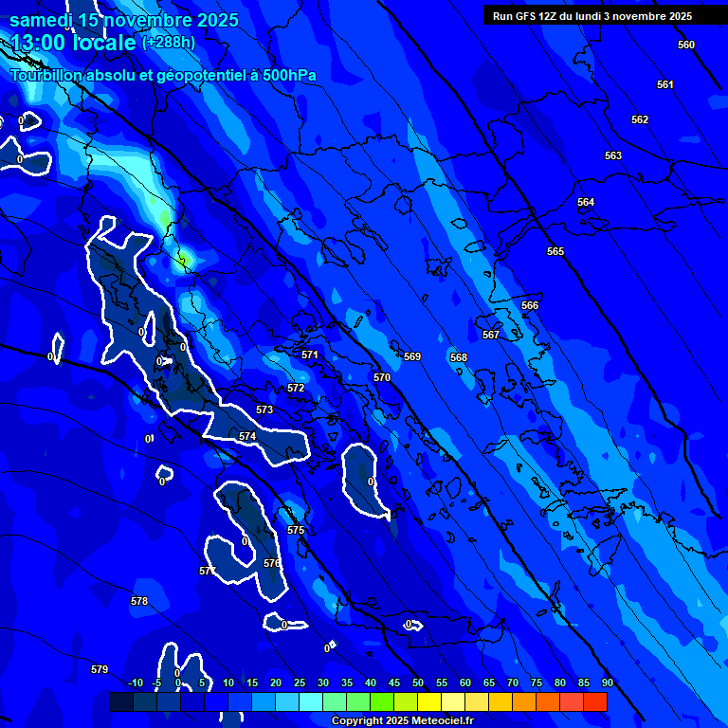
Task: Pick the cyan legend swatch near 25
Action: 310,701
